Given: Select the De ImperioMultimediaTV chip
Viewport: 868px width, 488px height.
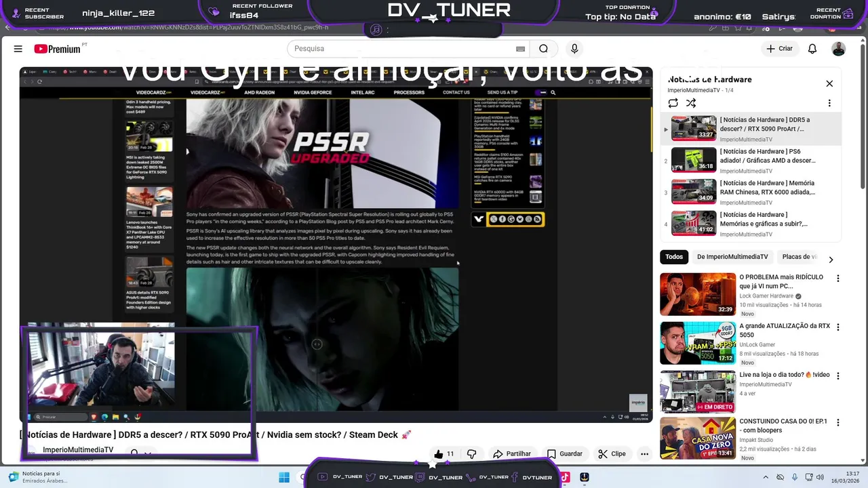Looking at the screenshot, I should coord(732,257).
